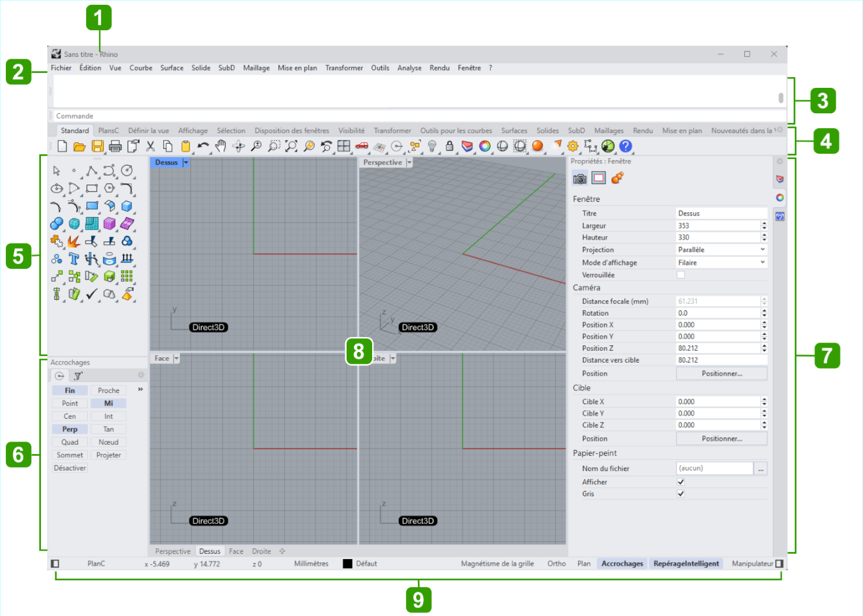The width and height of the screenshot is (863, 616).
Task: Click the red car named views icon
Action: 361,146
